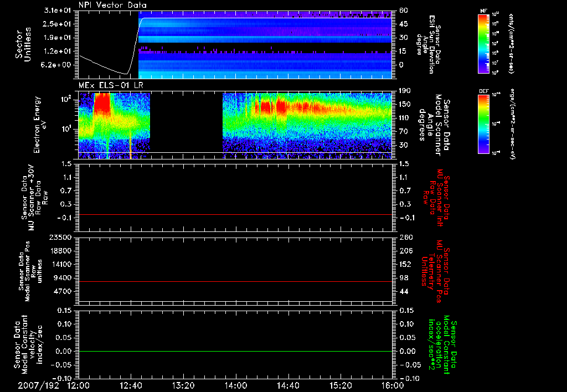Viewport: 567px width, 392px height.
Task: Click the "152" telemetry tick value
Action: 406,264
